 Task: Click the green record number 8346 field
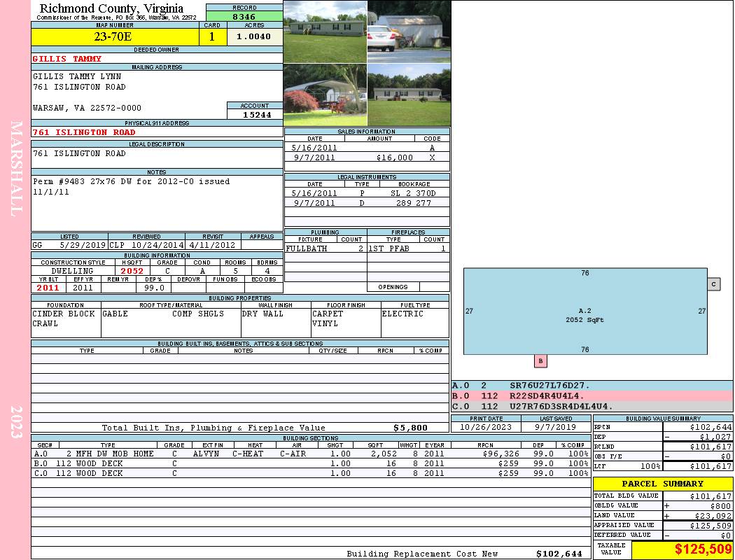[244, 16]
